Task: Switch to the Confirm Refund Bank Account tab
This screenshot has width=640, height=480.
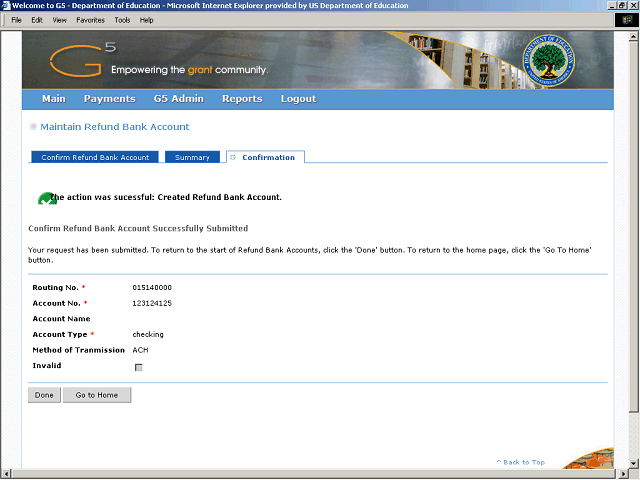Action: pos(95,157)
